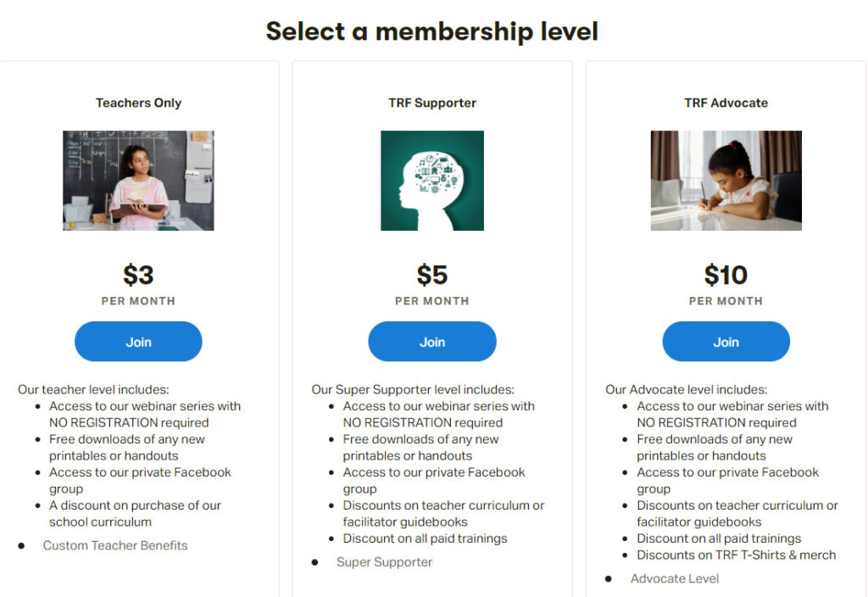Click 'Our Advocate level includes' text
This screenshot has height=597, width=868.
[x=686, y=389]
